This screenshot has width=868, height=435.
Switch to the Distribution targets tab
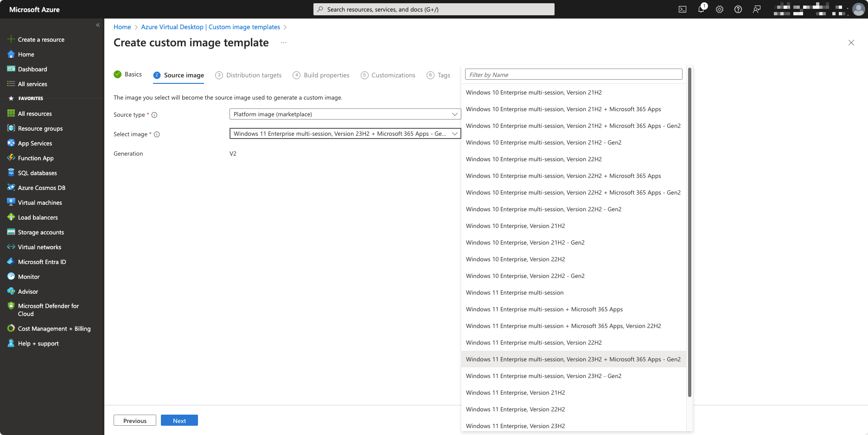point(249,75)
